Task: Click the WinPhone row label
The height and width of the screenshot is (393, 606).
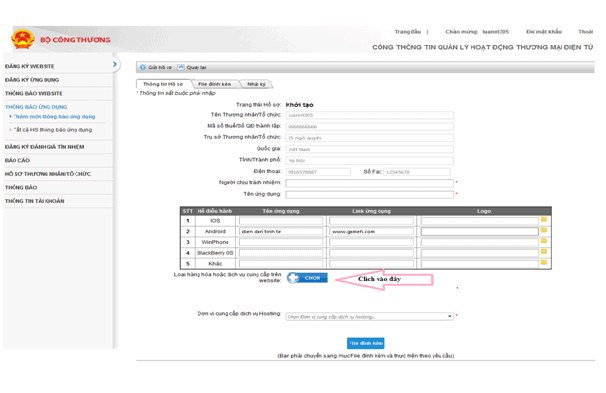Action: coord(215,242)
